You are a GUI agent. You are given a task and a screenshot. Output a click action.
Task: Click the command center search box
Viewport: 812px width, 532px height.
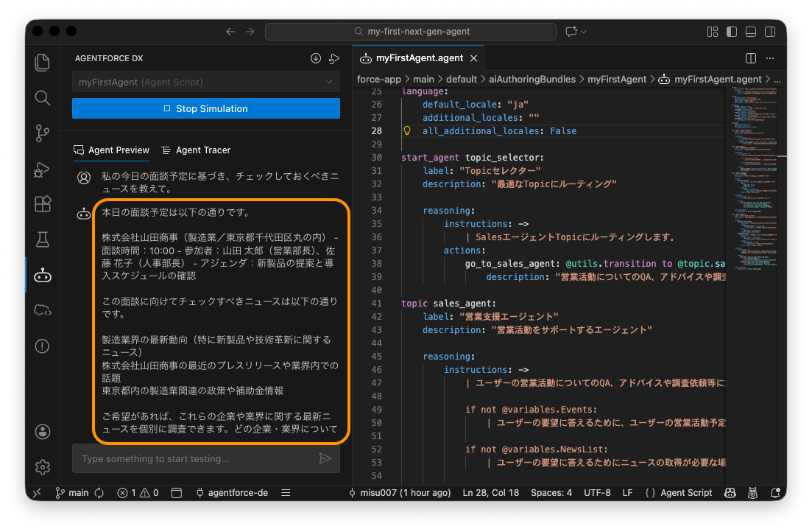411,32
